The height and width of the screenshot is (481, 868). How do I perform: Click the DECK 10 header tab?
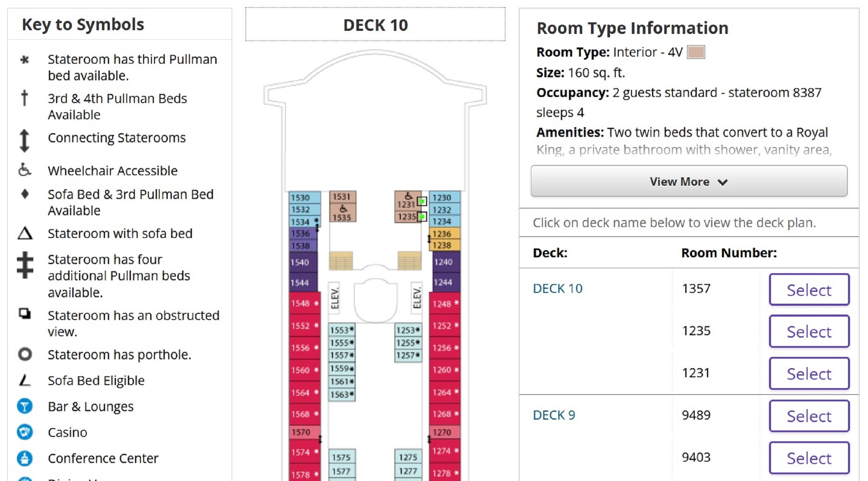[x=375, y=24]
